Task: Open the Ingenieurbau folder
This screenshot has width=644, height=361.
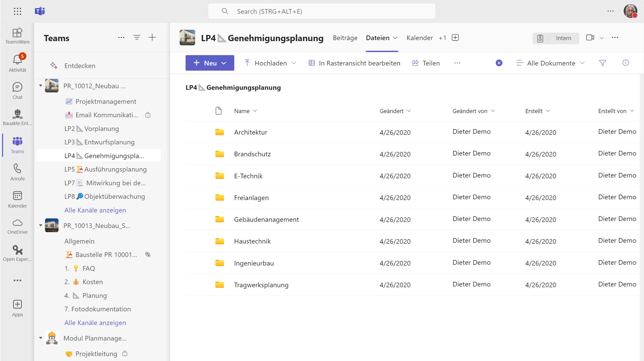Action: (254, 263)
